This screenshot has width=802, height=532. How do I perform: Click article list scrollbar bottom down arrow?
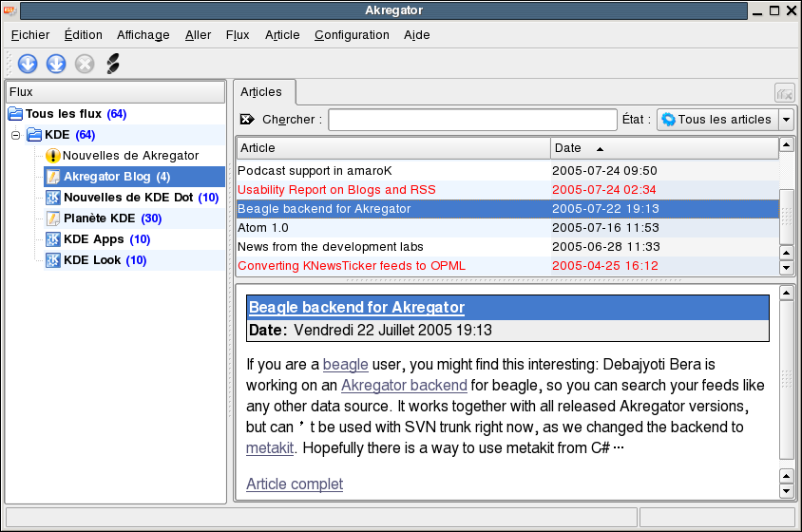[787, 268]
